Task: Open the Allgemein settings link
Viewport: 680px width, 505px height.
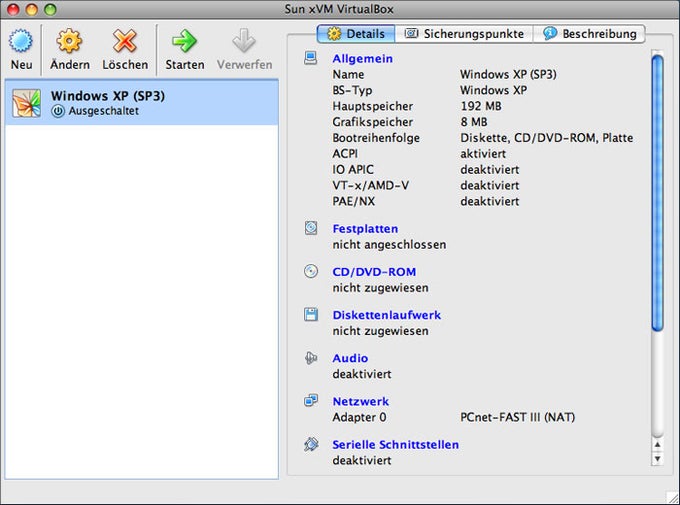Action: tap(363, 59)
